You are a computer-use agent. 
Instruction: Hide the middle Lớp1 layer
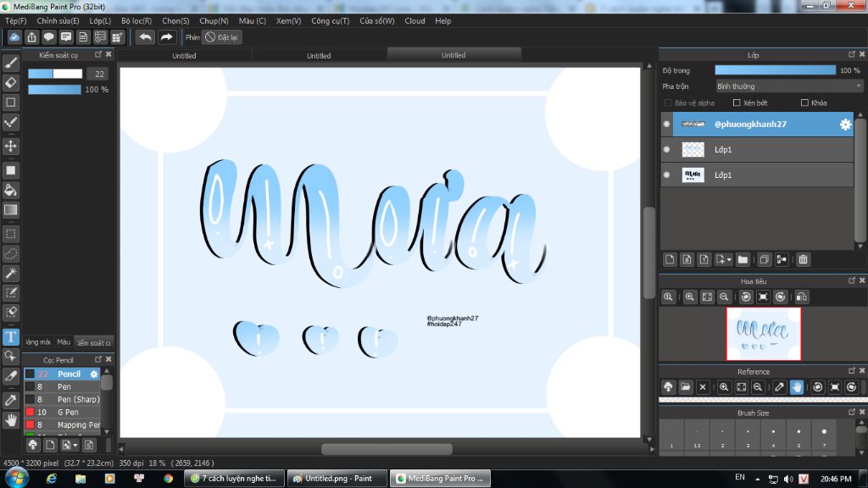(x=666, y=149)
